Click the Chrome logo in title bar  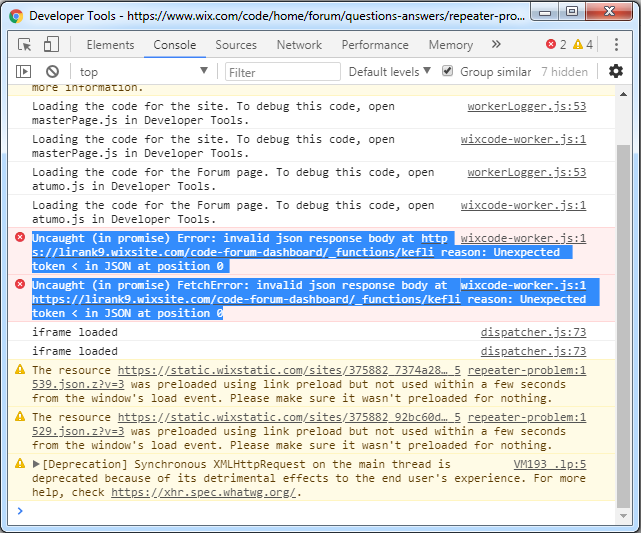point(16,16)
